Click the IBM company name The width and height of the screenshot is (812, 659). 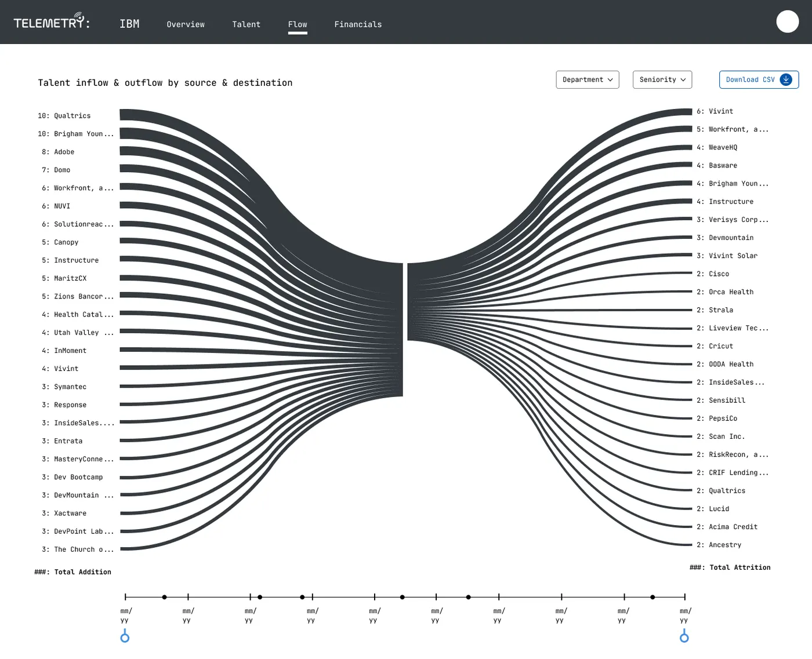tap(129, 24)
